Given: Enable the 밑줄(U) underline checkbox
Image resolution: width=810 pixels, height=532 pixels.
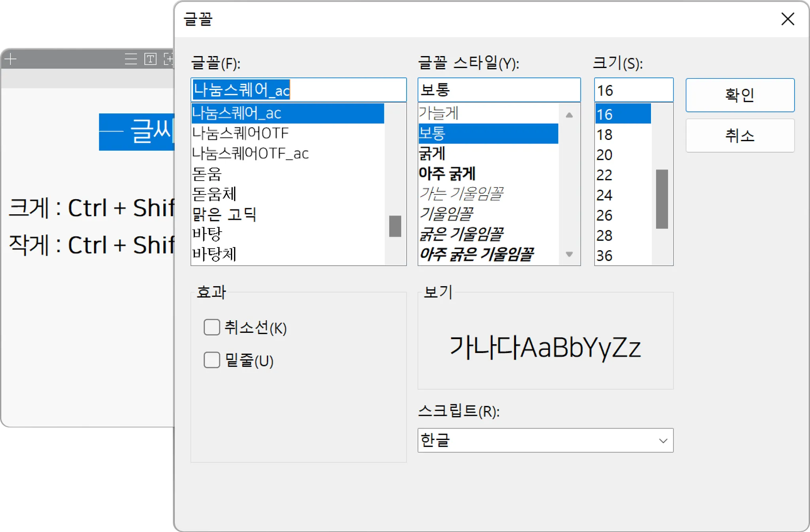Looking at the screenshot, I should coord(212,360).
